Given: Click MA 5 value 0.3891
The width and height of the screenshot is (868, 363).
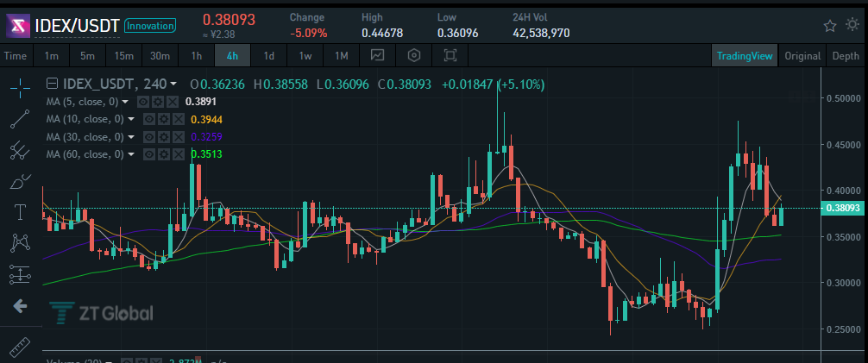Looking at the screenshot, I should 200,102.
